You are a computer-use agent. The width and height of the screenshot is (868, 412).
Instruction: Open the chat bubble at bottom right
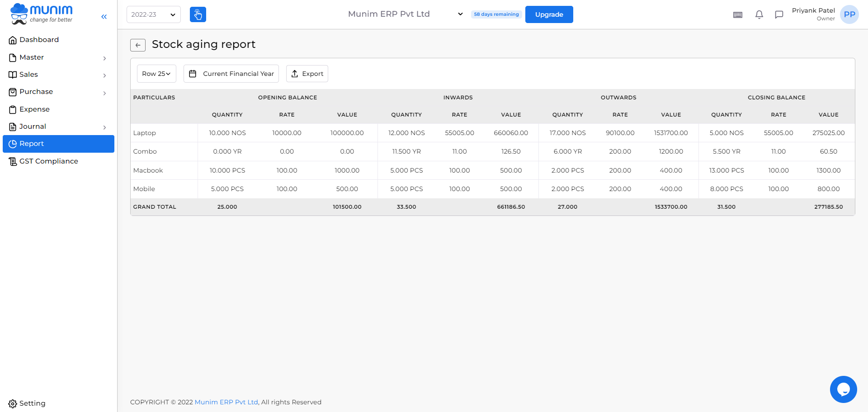click(x=843, y=389)
